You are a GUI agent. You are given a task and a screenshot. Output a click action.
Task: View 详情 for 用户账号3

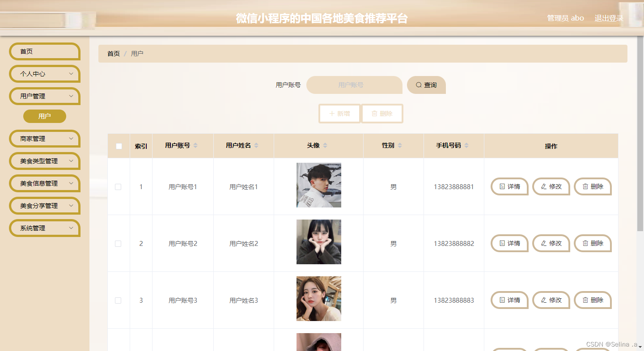(509, 300)
